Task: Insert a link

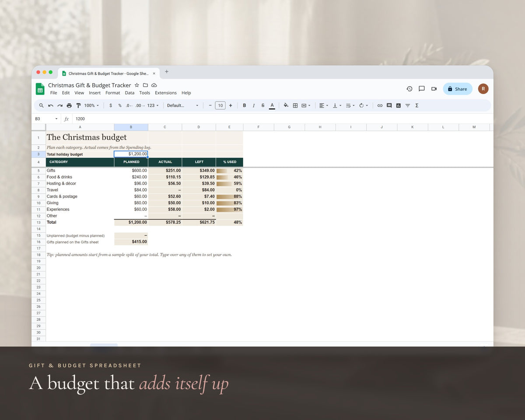Action: coord(380,105)
